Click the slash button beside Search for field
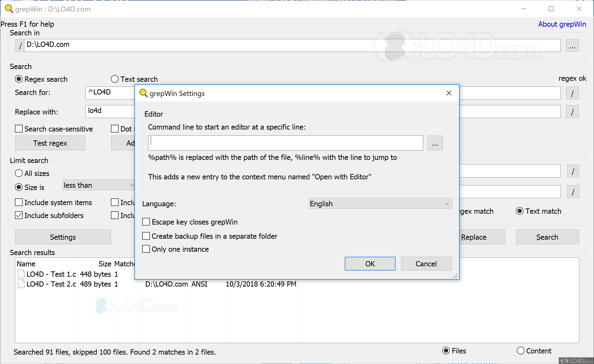Screen dimensions: 594x364 click(572, 93)
